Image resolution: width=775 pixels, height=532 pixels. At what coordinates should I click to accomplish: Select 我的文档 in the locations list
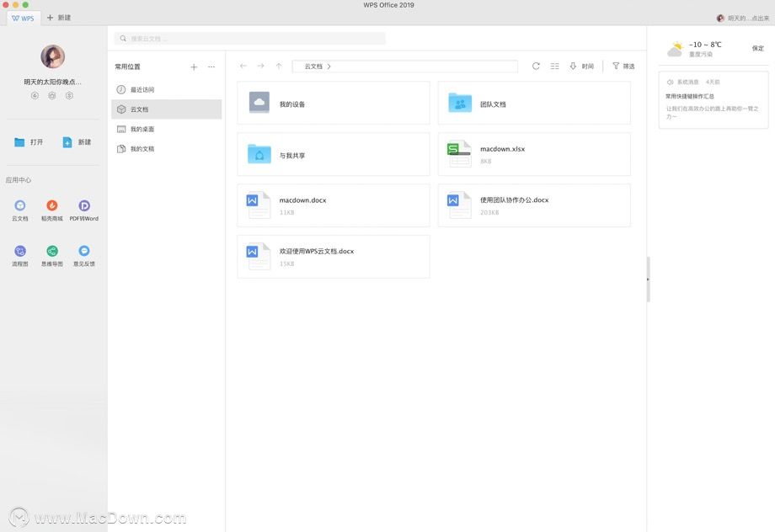(x=167, y=149)
